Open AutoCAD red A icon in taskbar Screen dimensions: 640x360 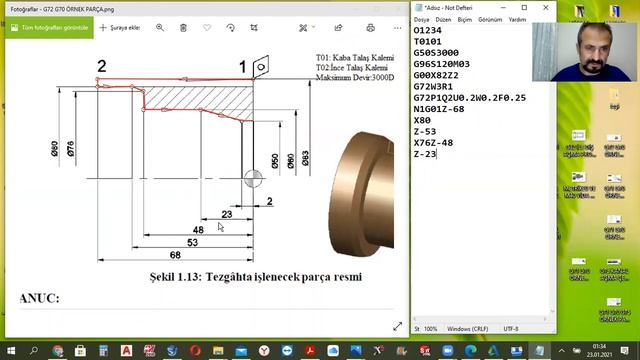[x=127, y=350]
